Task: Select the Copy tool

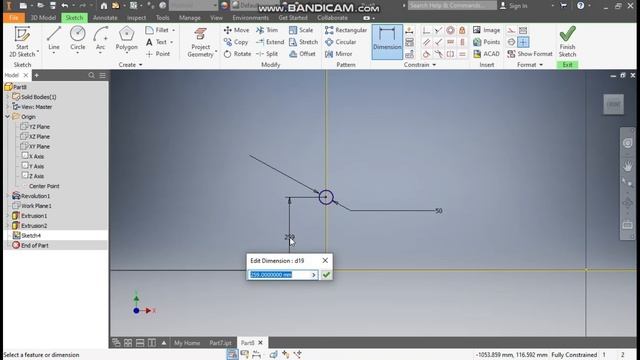Action: tap(236, 42)
